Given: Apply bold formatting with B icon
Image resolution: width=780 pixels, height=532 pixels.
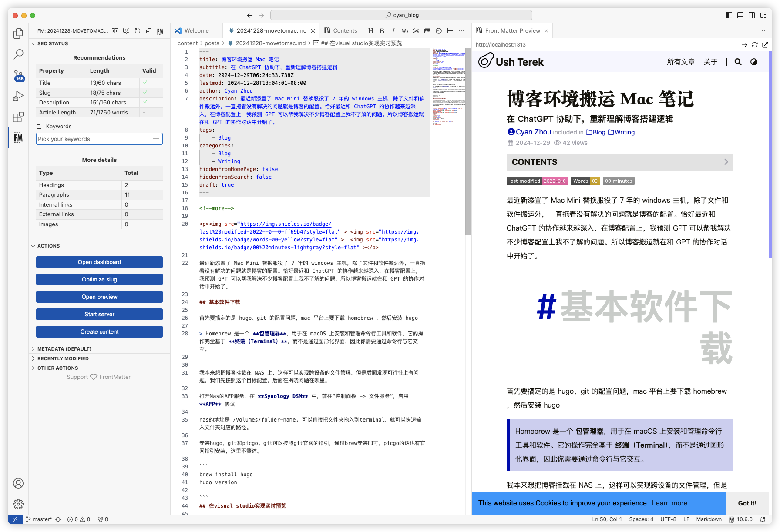Looking at the screenshot, I should click(x=382, y=31).
